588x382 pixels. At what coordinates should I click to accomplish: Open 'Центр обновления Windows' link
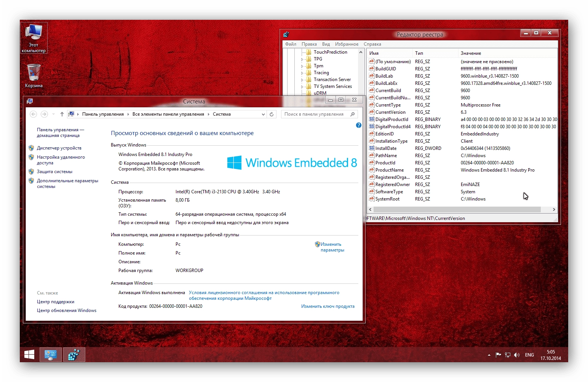click(x=67, y=310)
